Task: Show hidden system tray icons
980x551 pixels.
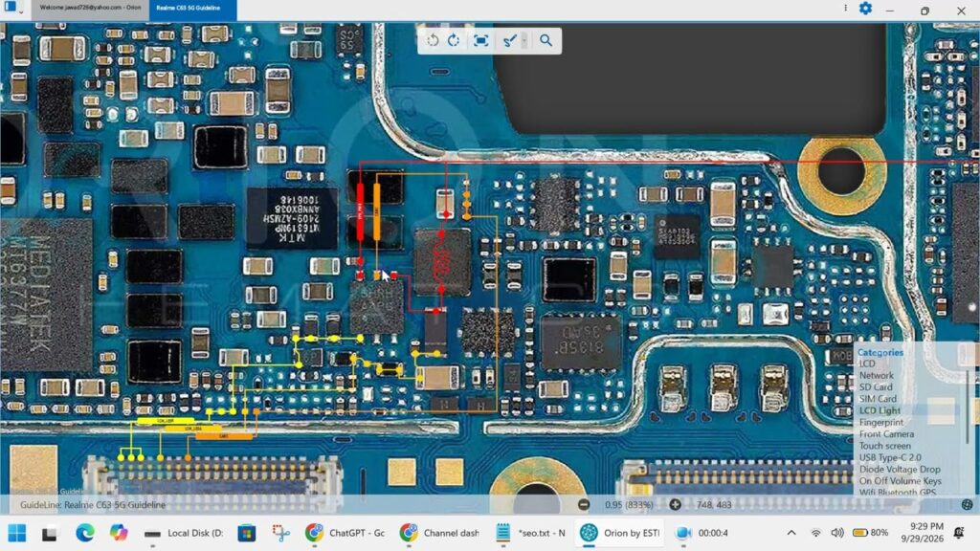Action: (791, 533)
